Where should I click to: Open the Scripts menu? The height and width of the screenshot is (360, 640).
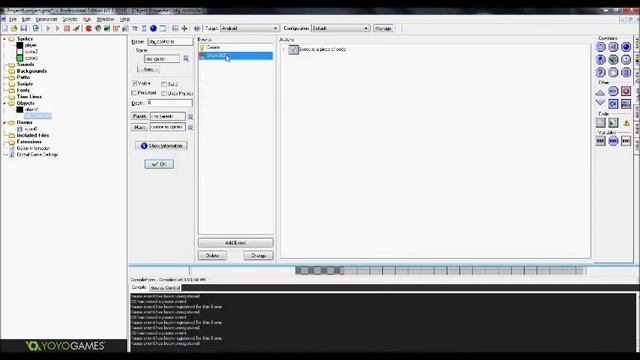click(x=70, y=19)
